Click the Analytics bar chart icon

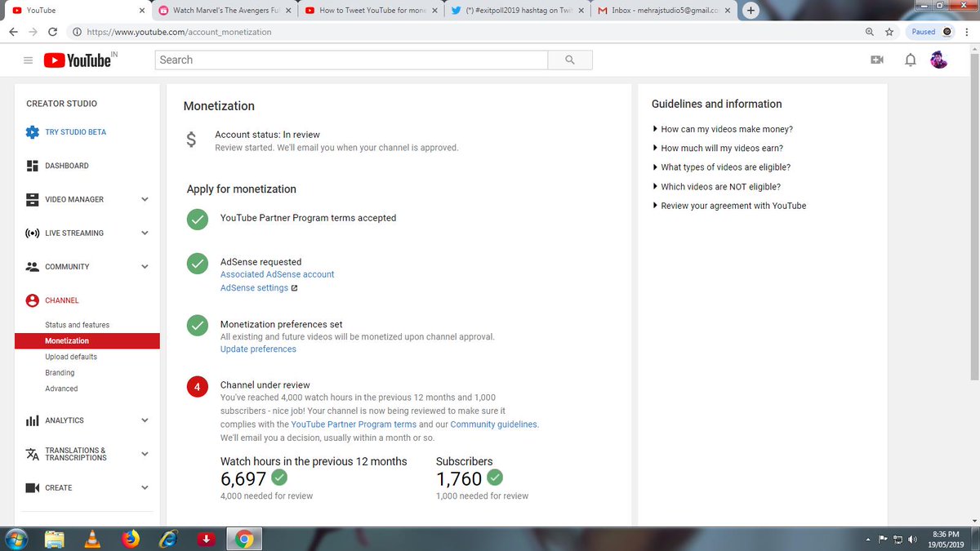tap(33, 420)
